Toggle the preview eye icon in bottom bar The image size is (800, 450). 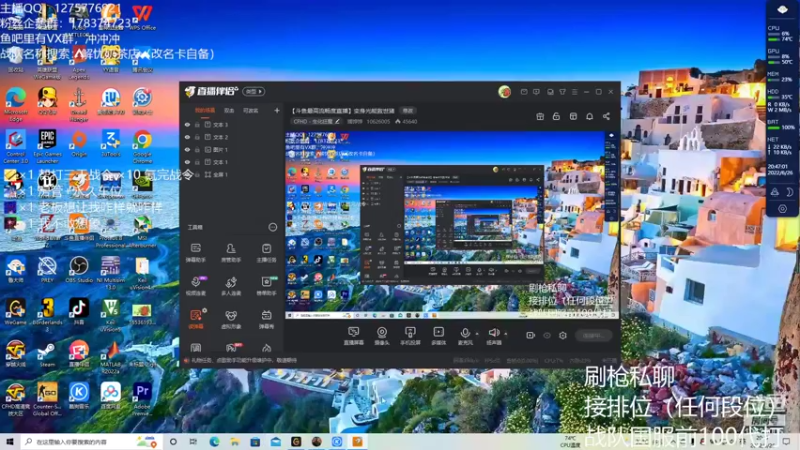coord(547,335)
